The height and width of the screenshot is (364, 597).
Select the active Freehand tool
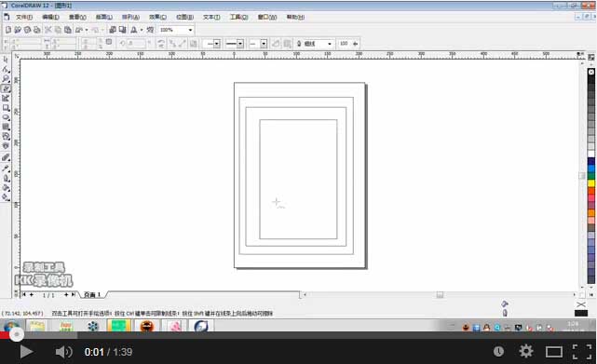pyautogui.click(x=6, y=88)
